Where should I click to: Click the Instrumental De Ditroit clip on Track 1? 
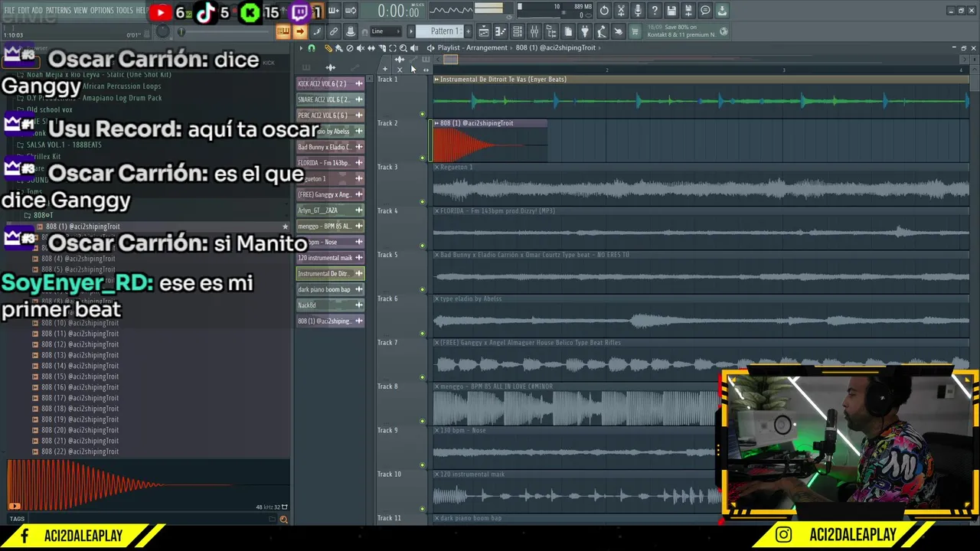click(701, 96)
